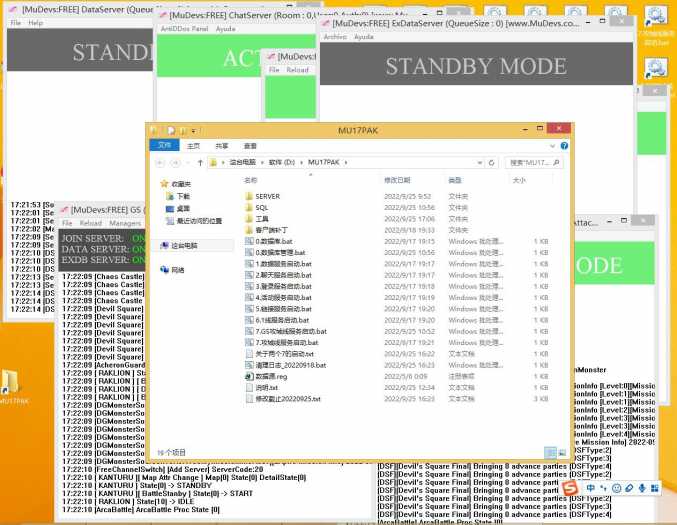
Task: Select file 7.攻城线服务启动.bat
Action: (x=287, y=343)
